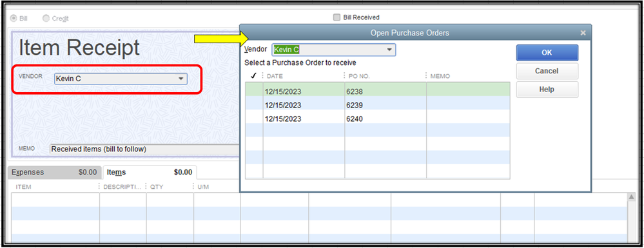Screen dimensions: 644x248
Task: Click the MEMO column header in the dialog
Action: (x=440, y=77)
